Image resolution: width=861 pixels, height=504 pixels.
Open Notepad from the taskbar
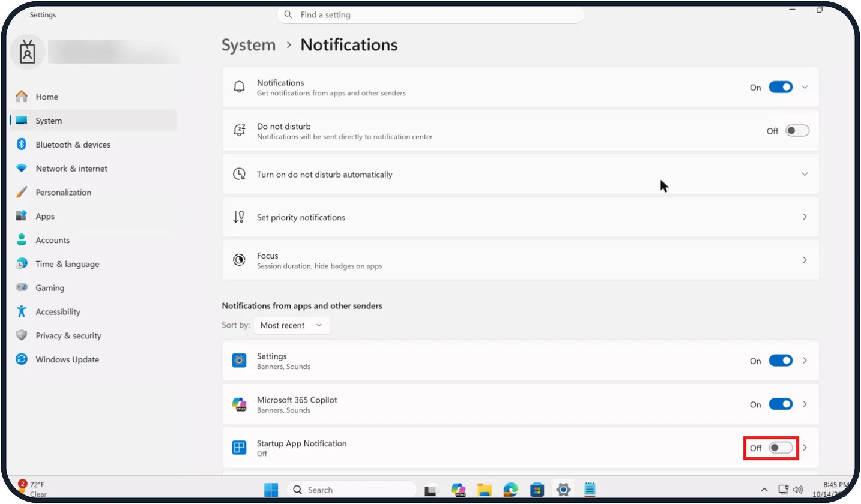pyautogui.click(x=589, y=490)
